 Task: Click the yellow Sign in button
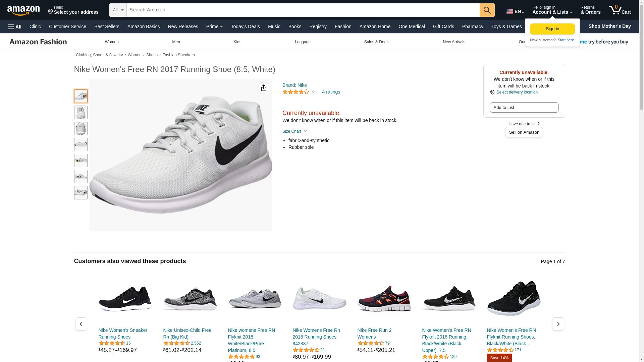click(x=552, y=29)
